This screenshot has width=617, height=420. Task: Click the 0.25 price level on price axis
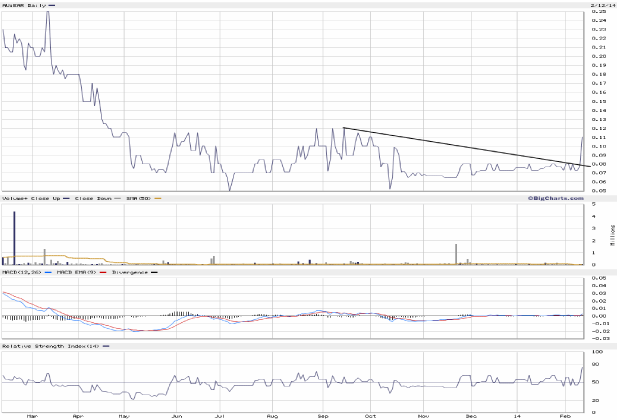(x=599, y=12)
